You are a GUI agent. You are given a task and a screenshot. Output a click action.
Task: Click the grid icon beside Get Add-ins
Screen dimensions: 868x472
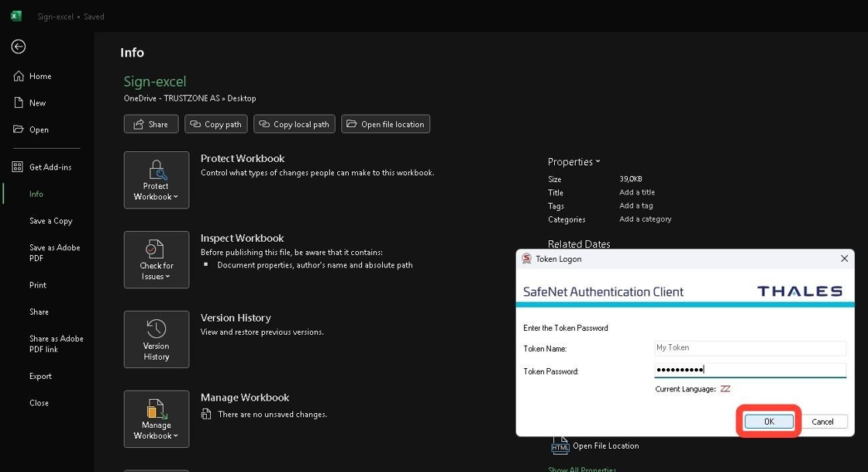coord(18,167)
